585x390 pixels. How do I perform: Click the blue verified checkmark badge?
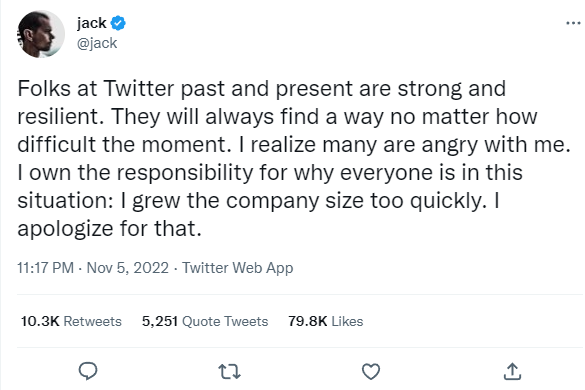[x=119, y=23]
